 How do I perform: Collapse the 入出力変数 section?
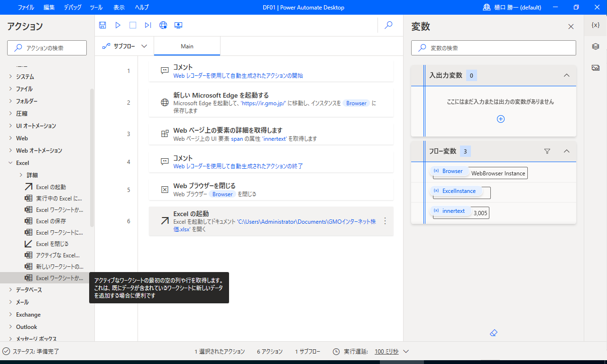(566, 75)
